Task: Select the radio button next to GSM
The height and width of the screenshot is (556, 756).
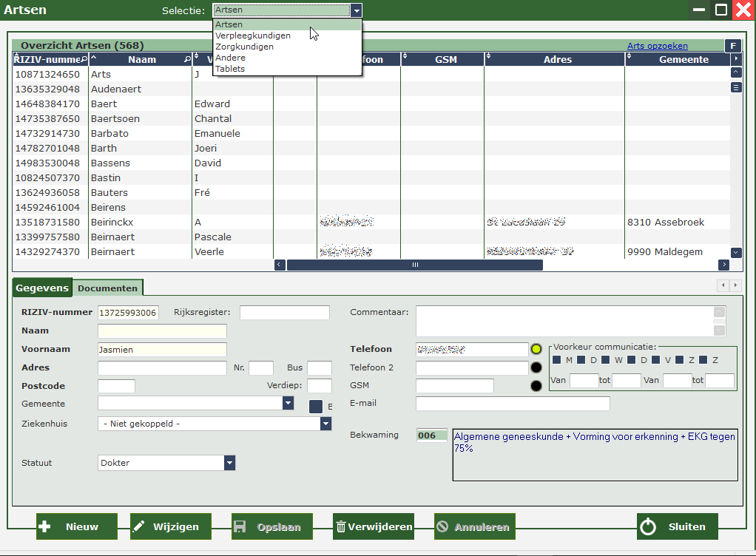Action: click(536, 385)
